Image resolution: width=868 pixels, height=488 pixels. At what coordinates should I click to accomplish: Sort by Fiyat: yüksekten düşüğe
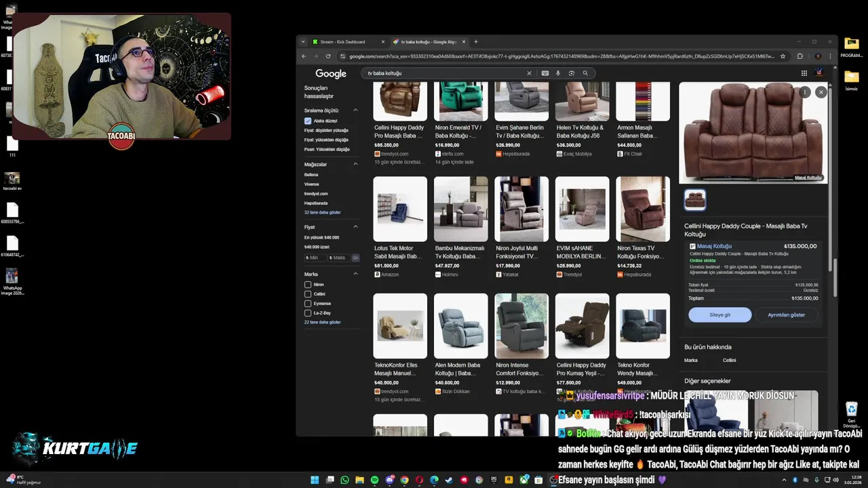pyautogui.click(x=326, y=140)
